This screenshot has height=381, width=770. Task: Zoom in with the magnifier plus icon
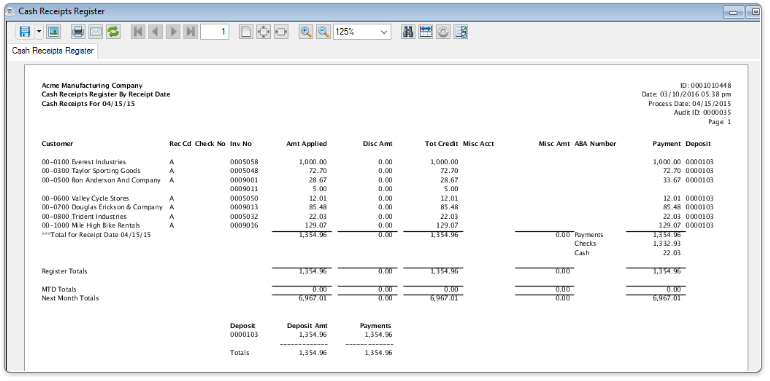(306, 32)
